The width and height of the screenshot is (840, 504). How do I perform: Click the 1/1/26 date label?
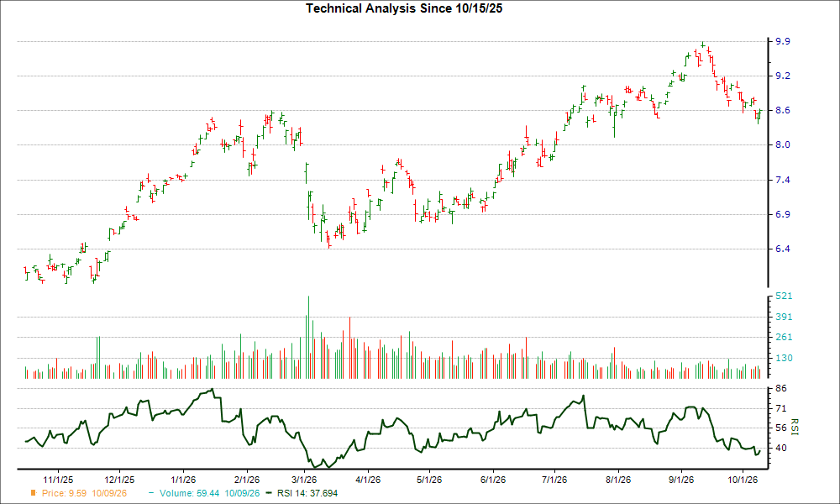[183, 480]
